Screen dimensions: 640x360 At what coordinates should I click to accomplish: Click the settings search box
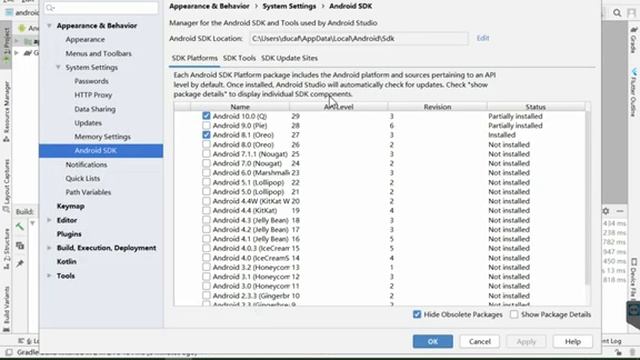tap(101, 8)
